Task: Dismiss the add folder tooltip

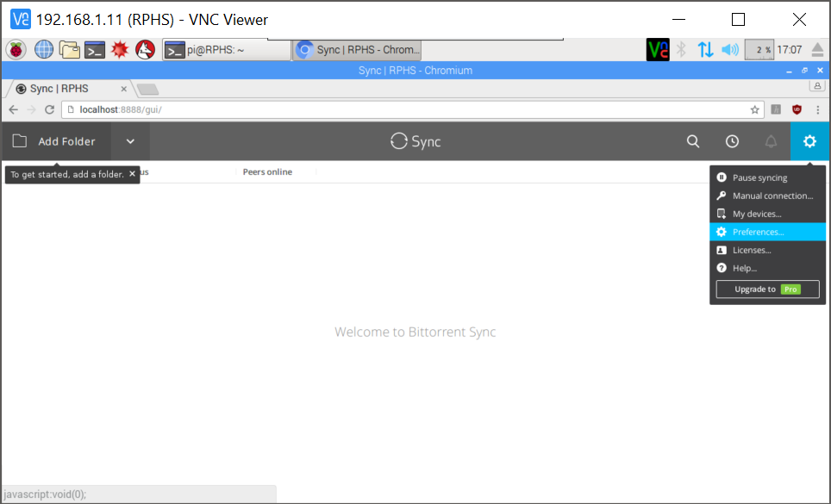Action: 132,174
